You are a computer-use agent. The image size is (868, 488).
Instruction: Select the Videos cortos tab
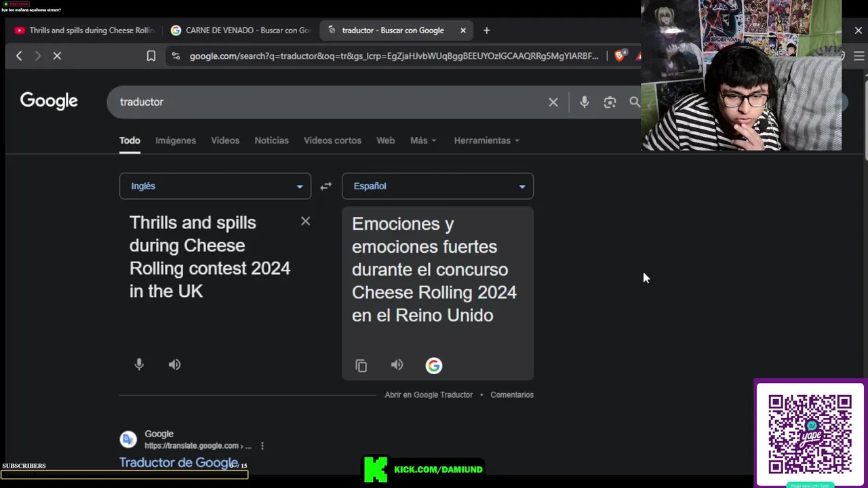pos(332,140)
